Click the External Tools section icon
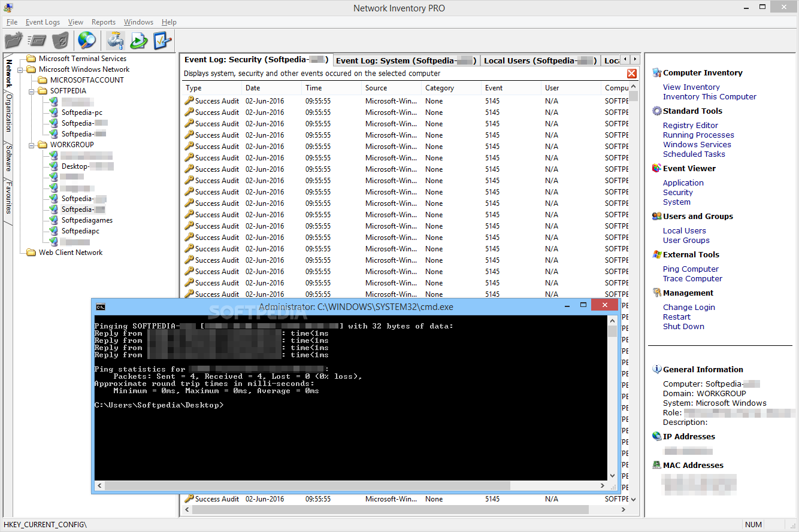 656,254
